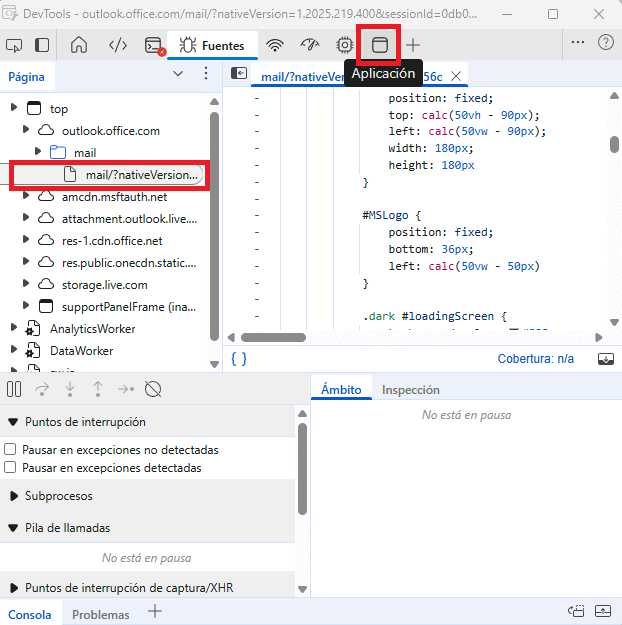
Task: Open the Console tool with error badge
Action: (154, 45)
